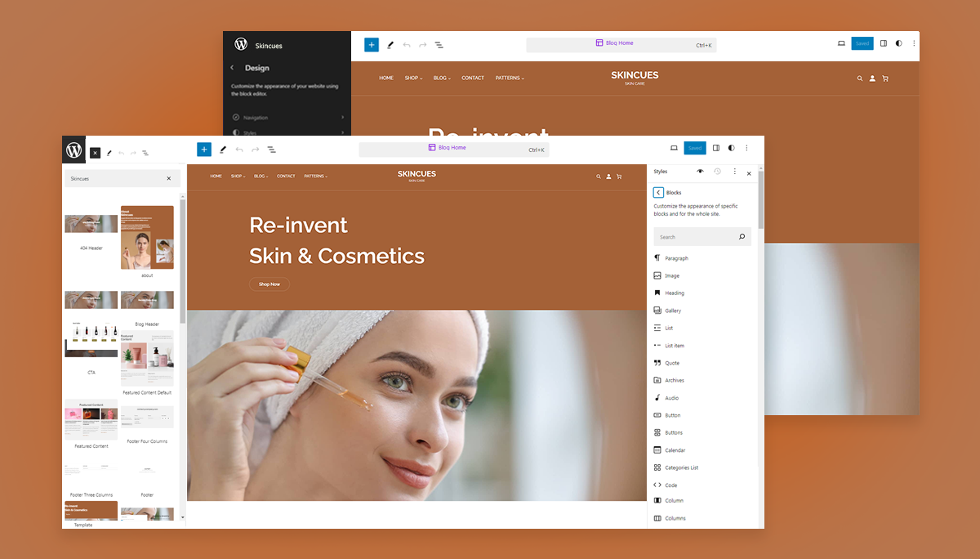Open the blue block inserter
This screenshot has height=559, width=980.
click(204, 150)
